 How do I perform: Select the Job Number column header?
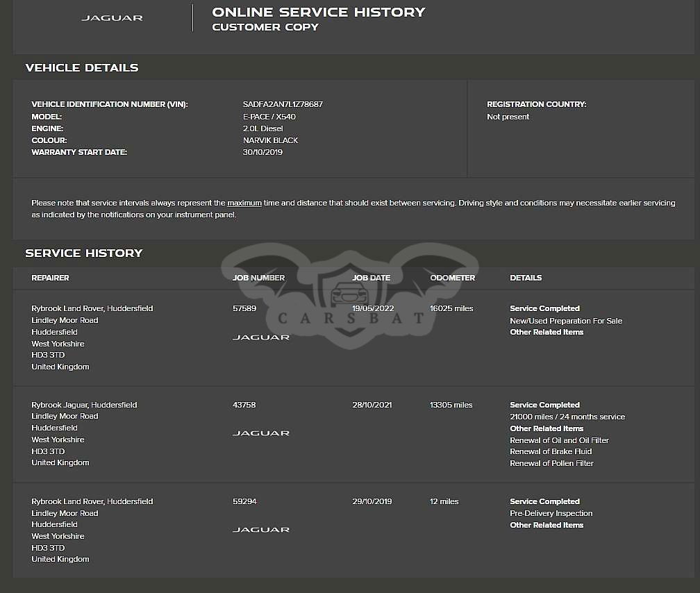click(x=258, y=278)
